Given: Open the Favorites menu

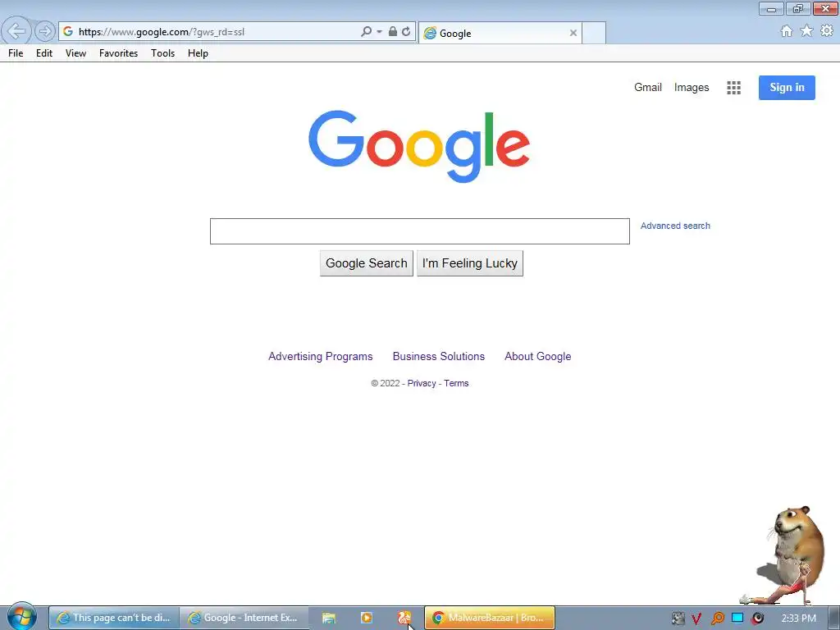Looking at the screenshot, I should pos(118,53).
